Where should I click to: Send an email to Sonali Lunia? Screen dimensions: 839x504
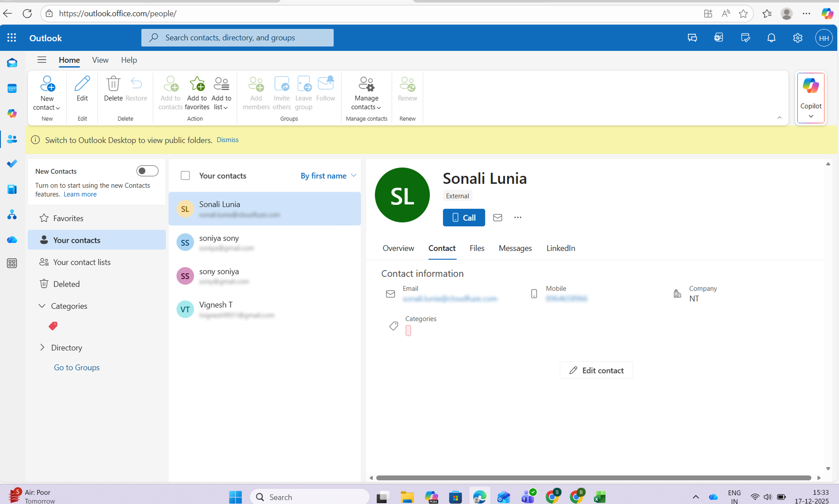coord(497,218)
